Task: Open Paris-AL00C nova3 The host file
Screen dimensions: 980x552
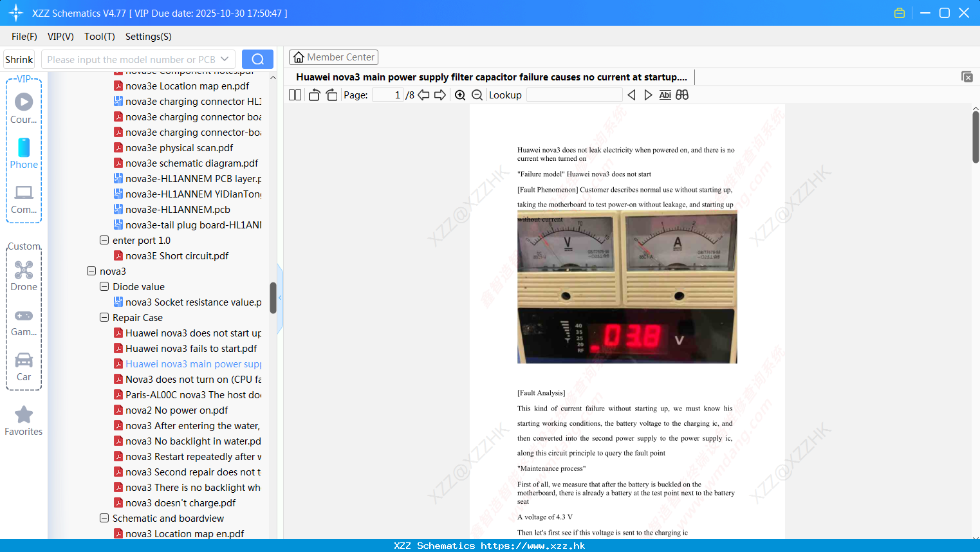Action: (x=193, y=394)
